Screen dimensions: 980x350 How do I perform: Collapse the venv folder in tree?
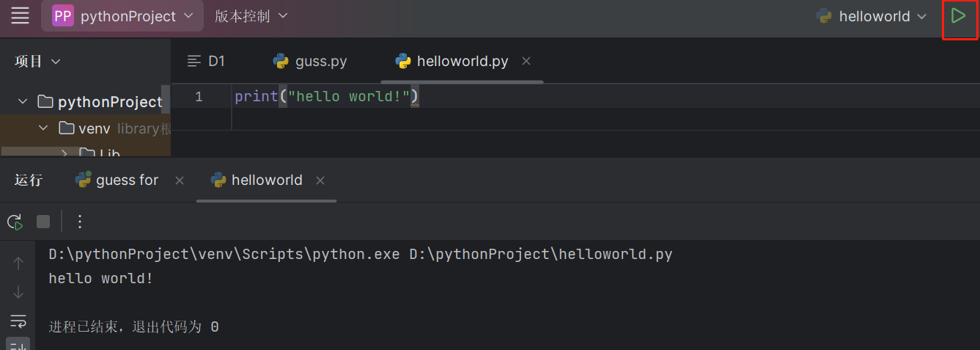point(43,128)
